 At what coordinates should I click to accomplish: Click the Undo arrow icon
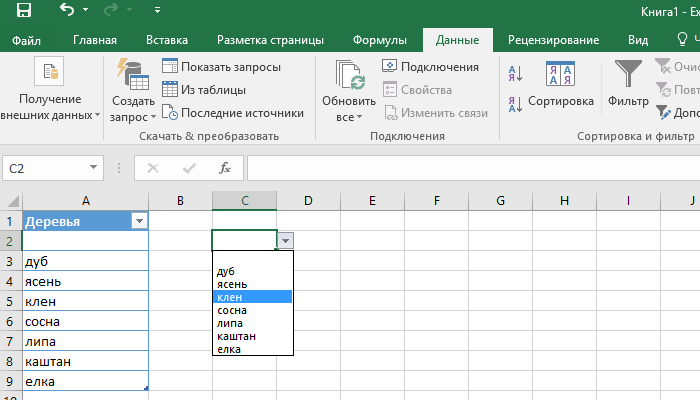[67, 11]
